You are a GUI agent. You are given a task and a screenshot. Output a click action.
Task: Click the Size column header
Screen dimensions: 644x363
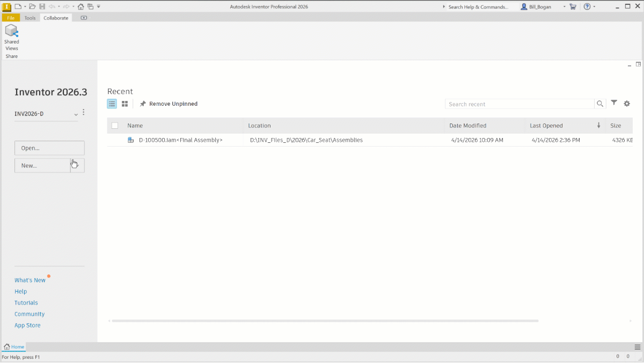(616, 126)
